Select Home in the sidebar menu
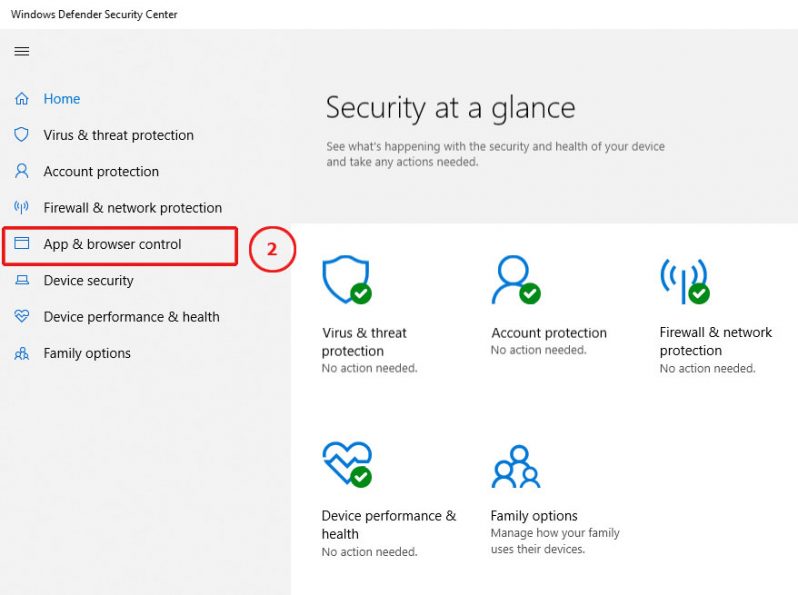Viewport: 798px width, 595px height. coord(62,99)
